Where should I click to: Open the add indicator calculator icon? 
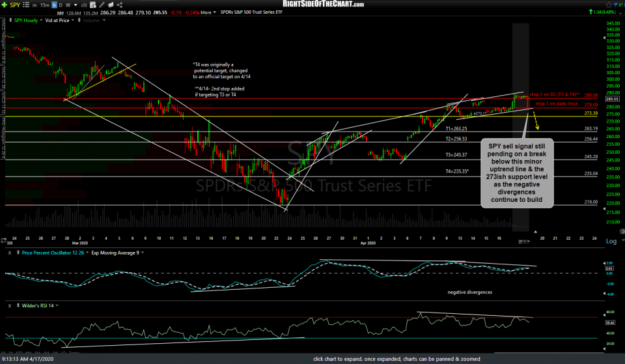(x=93, y=5)
